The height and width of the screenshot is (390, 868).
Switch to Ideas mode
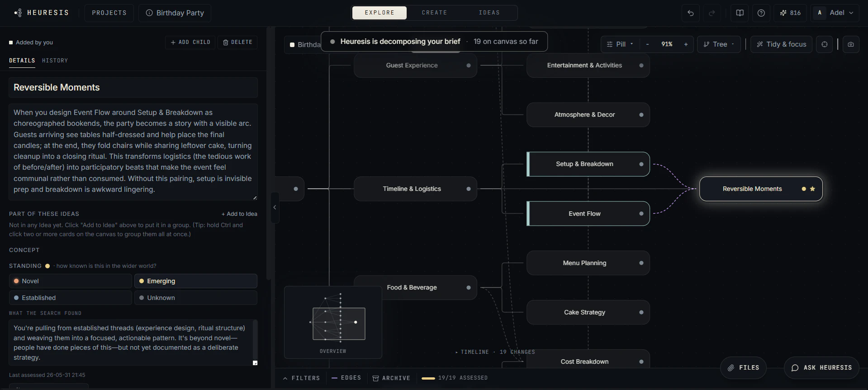(x=489, y=13)
